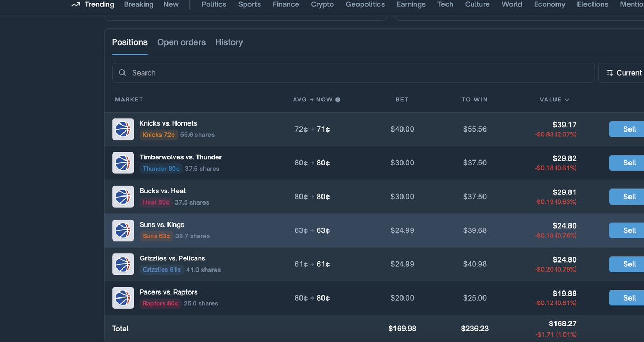This screenshot has height=342, width=644.
Task: Open the Trending category
Action: (99, 4)
